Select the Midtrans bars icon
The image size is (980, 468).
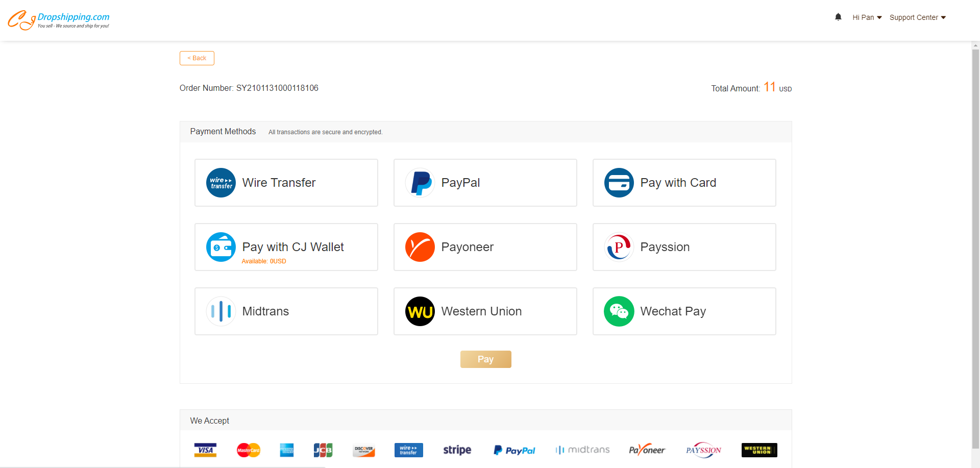(x=221, y=311)
